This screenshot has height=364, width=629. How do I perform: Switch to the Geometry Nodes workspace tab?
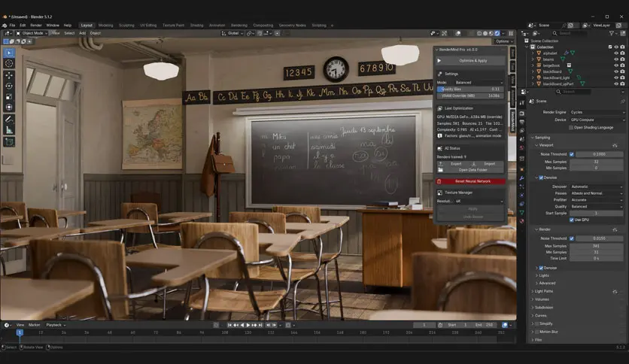tap(293, 26)
